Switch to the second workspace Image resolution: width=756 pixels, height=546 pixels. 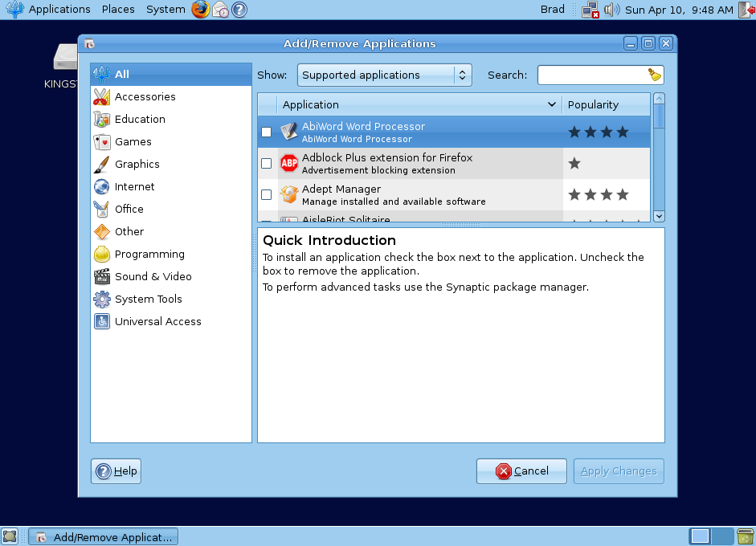pos(722,536)
